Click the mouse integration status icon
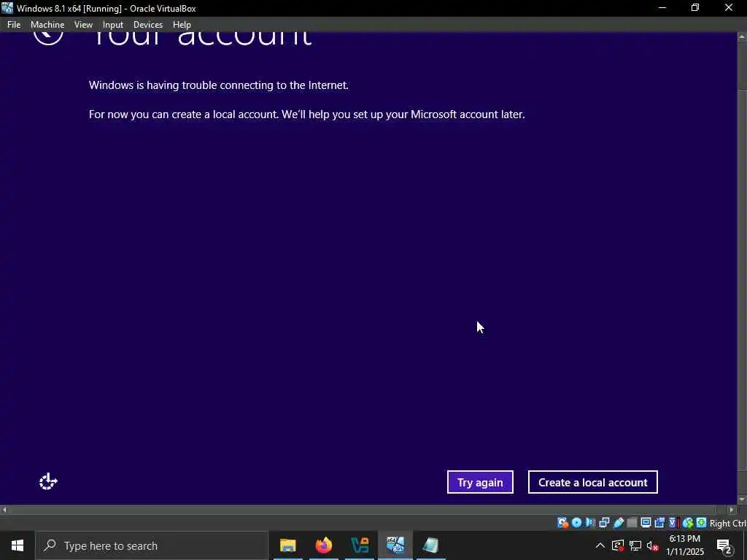 tap(687, 523)
